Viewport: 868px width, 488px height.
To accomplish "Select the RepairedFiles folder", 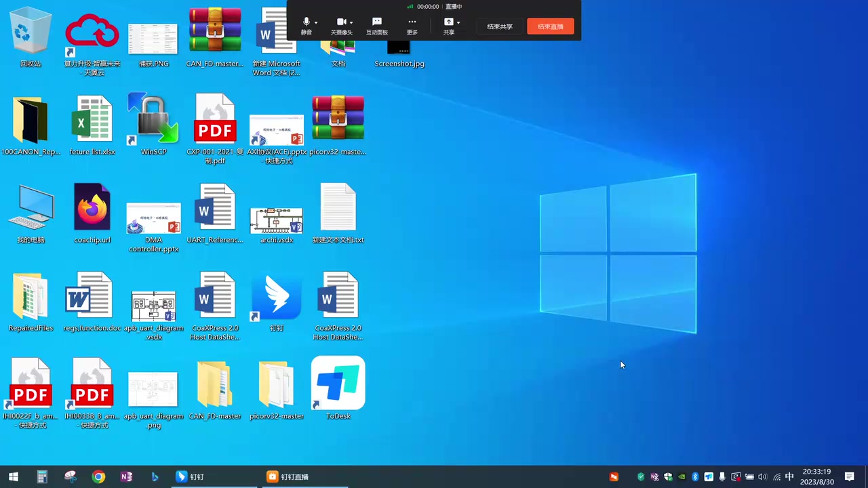I will coord(31,302).
